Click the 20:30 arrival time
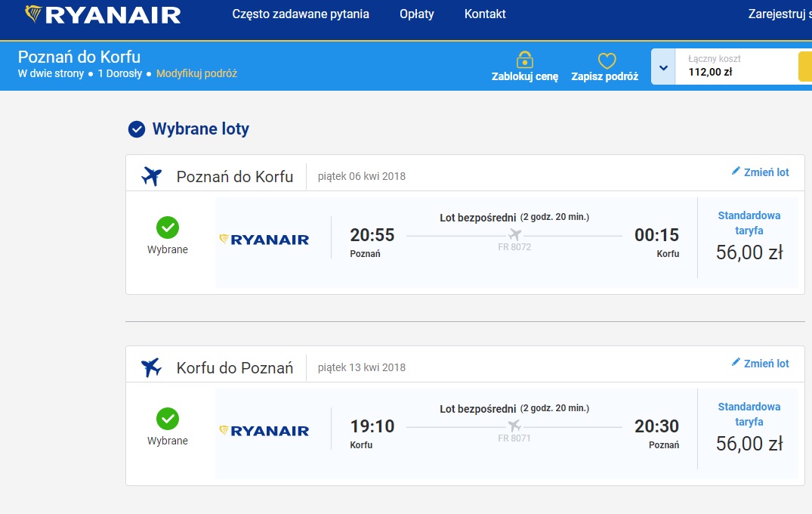Image resolution: width=812 pixels, height=514 pixels. [x=656, y=426]
